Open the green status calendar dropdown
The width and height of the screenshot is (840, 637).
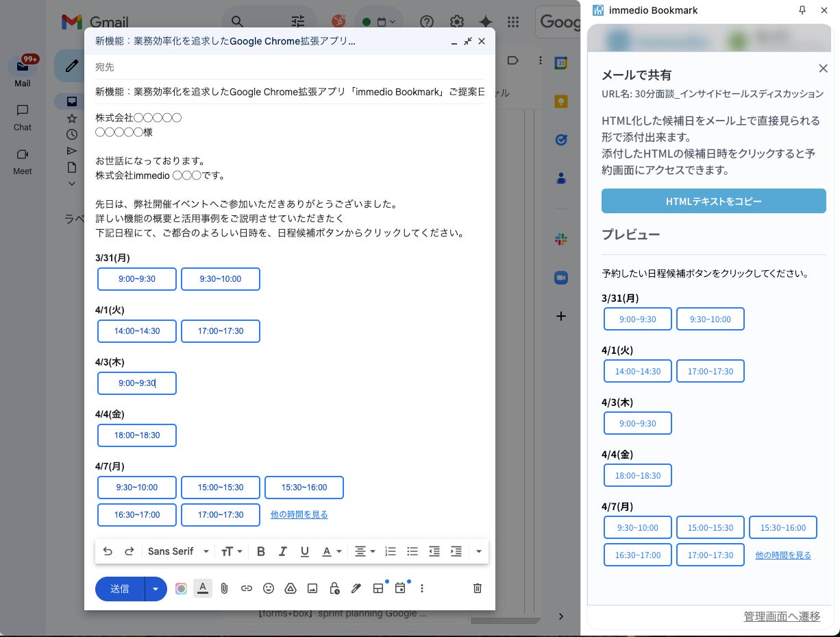(x=379, y=22)
